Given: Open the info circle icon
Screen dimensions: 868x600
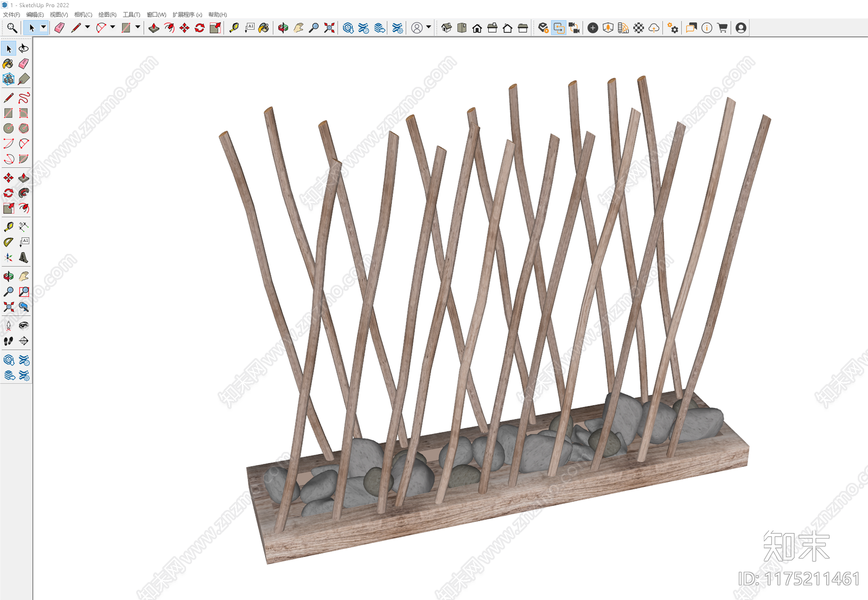Looking at the screenshot, I should point(706,28).
